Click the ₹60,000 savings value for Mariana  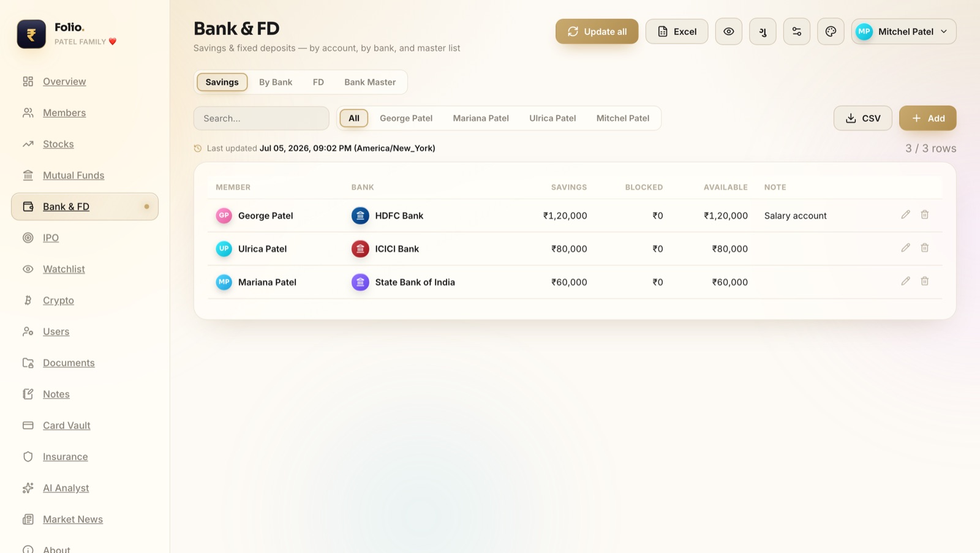[569, 282]
